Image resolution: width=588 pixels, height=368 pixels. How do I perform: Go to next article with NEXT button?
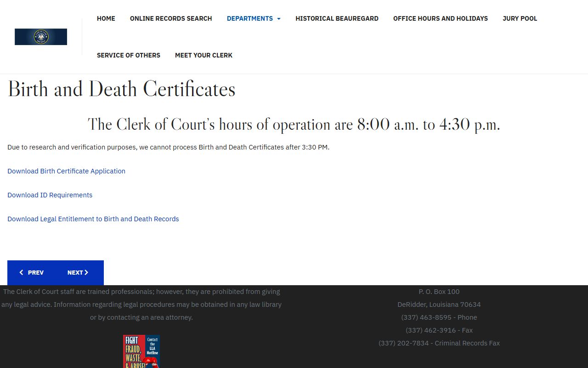click(78, 272)
